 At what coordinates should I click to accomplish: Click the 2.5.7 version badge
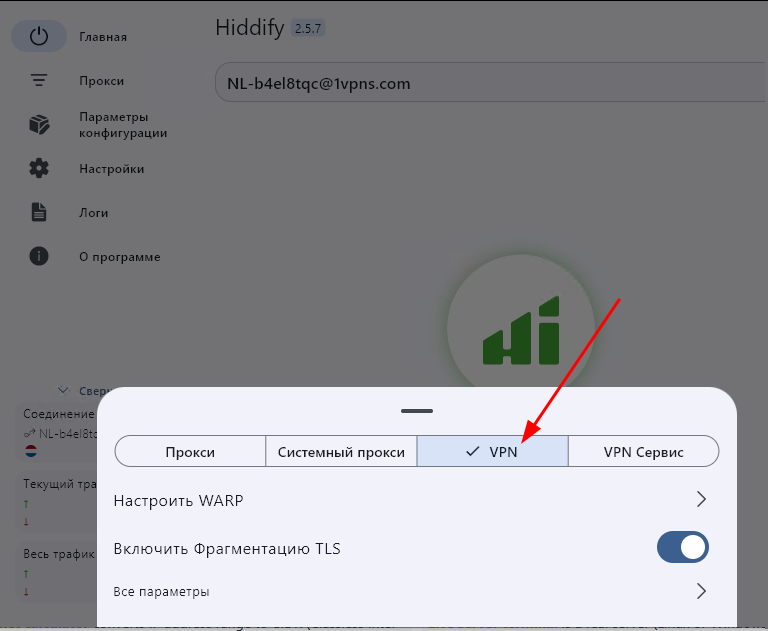click(308, 28)
